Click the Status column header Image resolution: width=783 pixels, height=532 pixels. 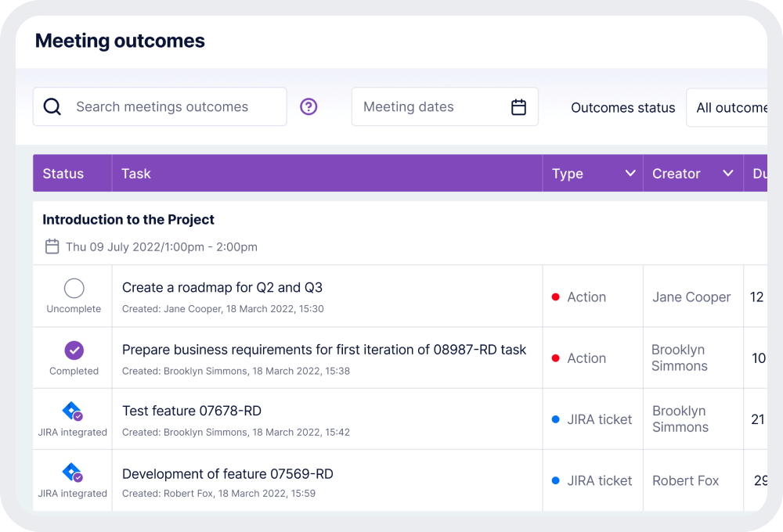(x=63, y=174)
